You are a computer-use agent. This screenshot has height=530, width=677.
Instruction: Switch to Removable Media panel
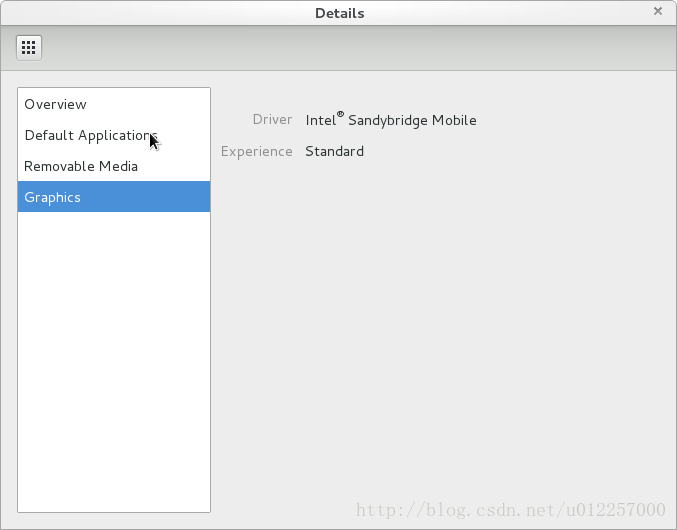tap(114, 166)
